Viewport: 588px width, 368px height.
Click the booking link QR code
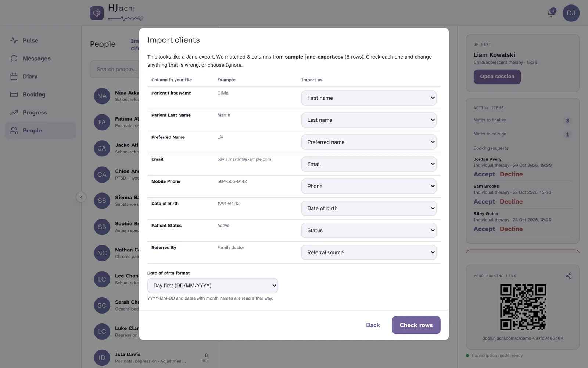[x=523, y=307]
